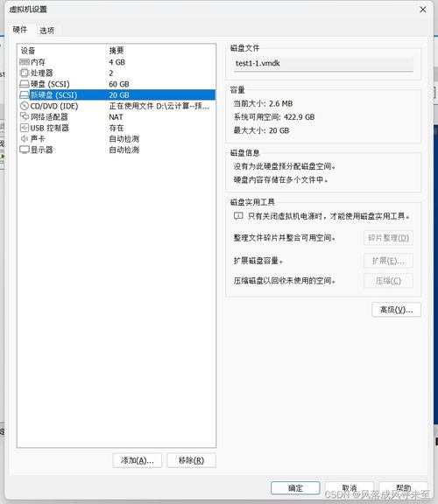Click the disk file field test1-1.vmdk

click(x=323, y=63)
